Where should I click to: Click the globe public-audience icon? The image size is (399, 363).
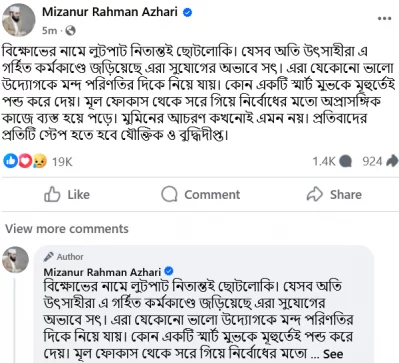pos(70,31)
